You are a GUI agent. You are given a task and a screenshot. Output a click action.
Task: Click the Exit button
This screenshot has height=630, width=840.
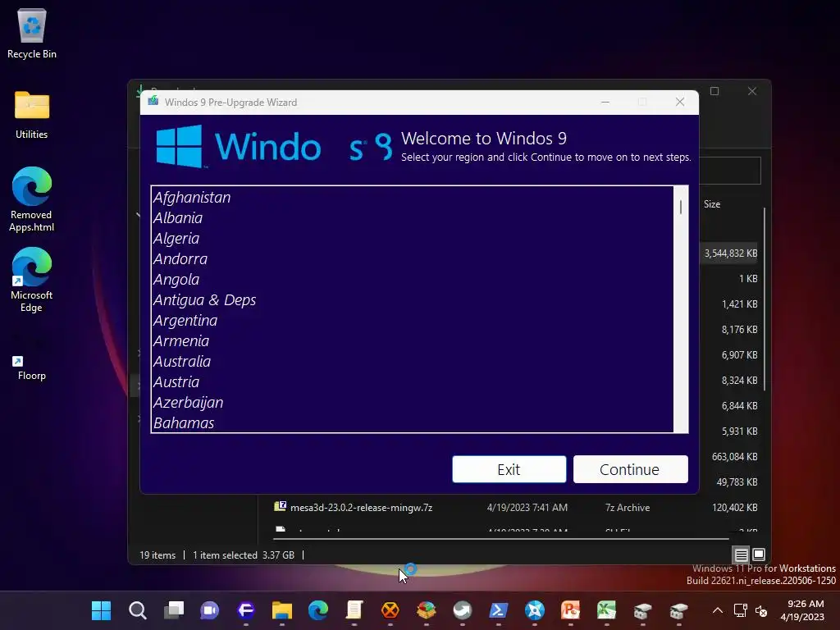click(509, 469)
